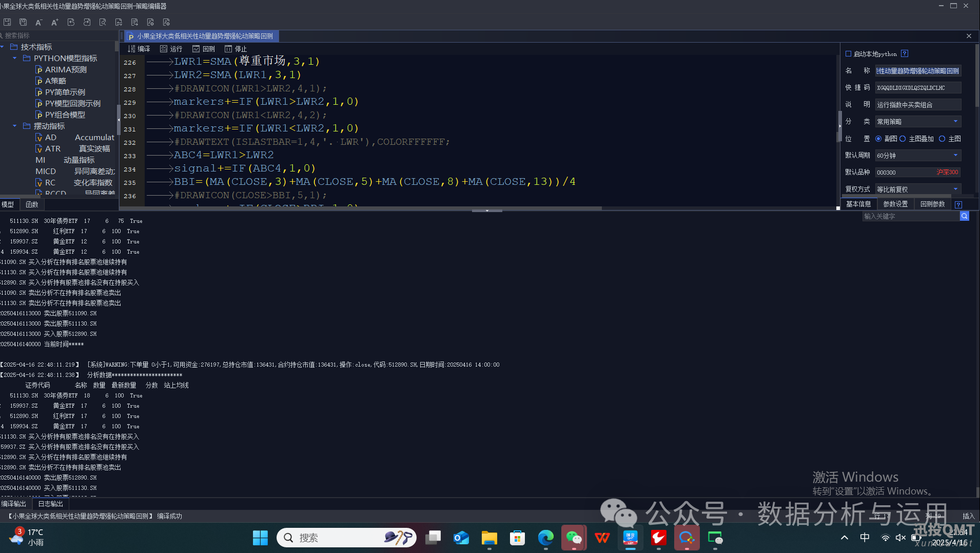Open Microsoft Edge from the taskbar

[x=545, y=538]
